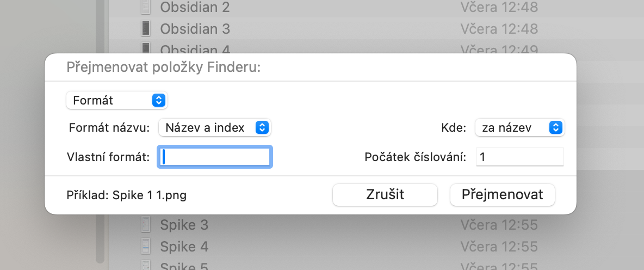644x270 pixels.
Task: Open the Formát rename mode dropdown
Action: tap(116, 100)
